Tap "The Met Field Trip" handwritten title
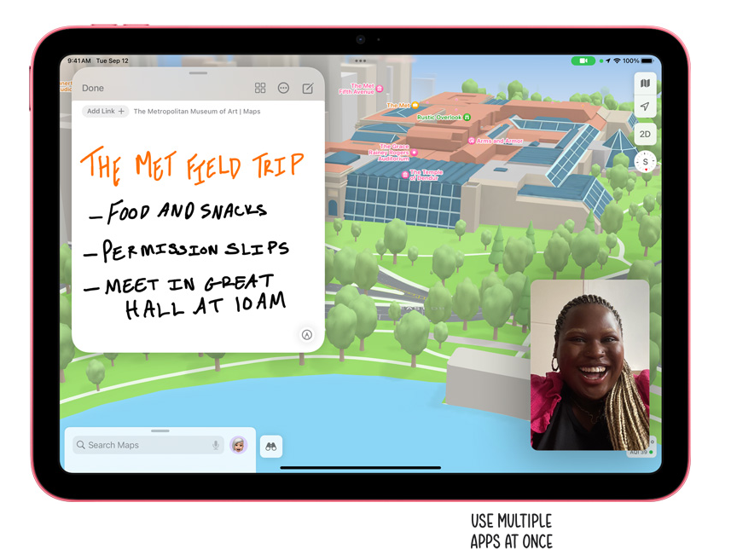The image size is (731, 560). [x=192, y=167]
